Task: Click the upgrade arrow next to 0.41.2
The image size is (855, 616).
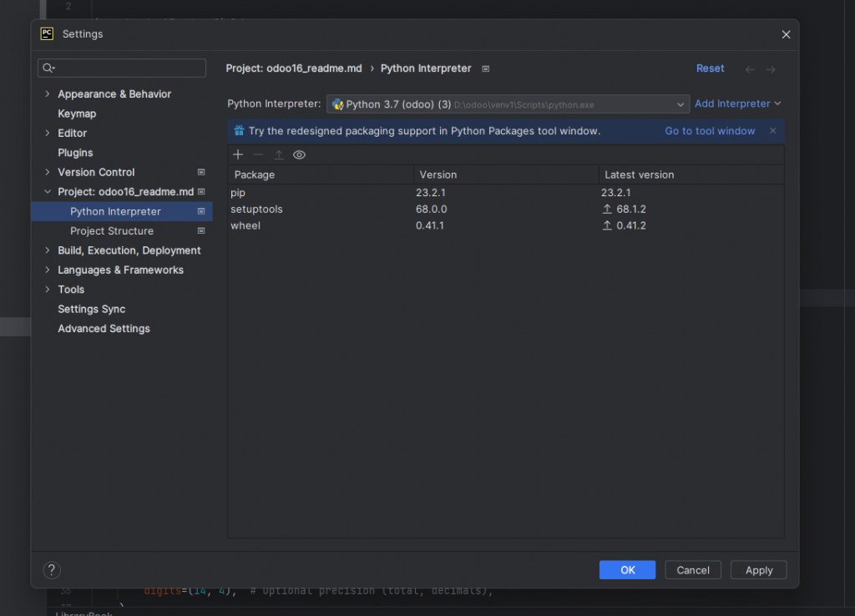Action: click(607, 225)
